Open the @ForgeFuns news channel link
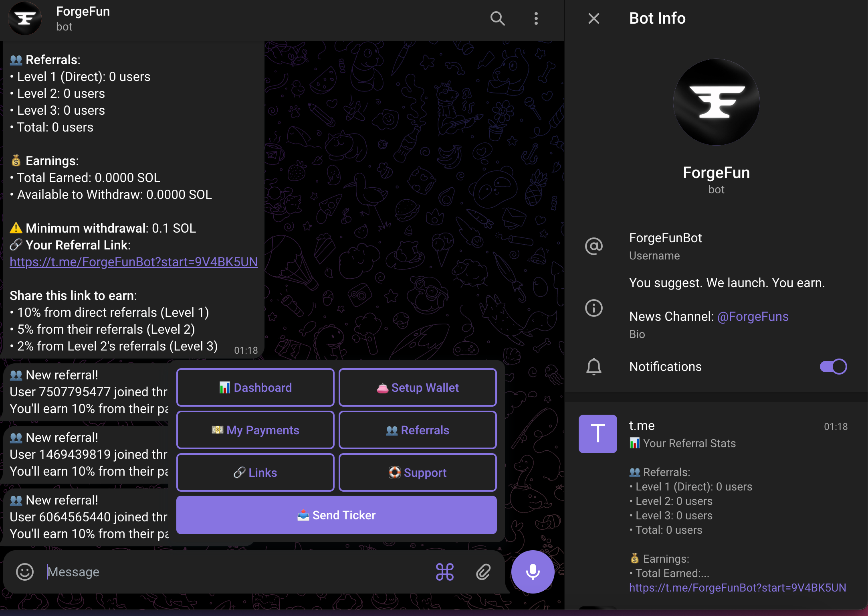This screenshot has width=868, height=616. pos(753,316)
